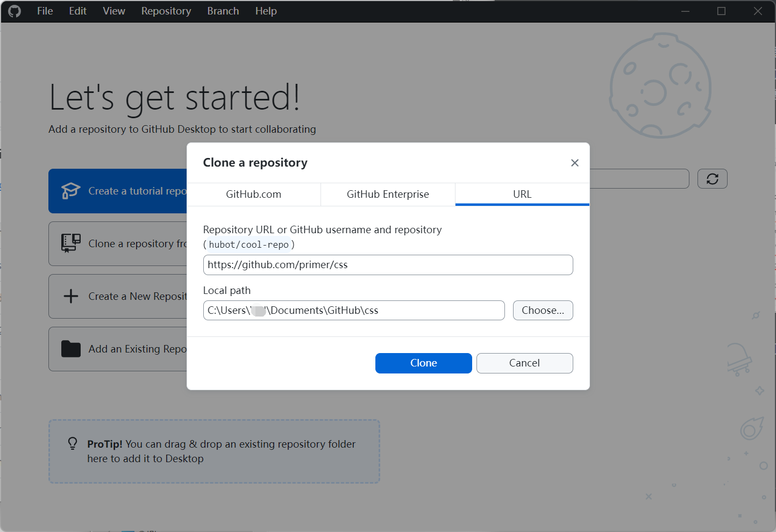Click the lightbulb ProTip icon
The image size is (776, 532).
73,443
